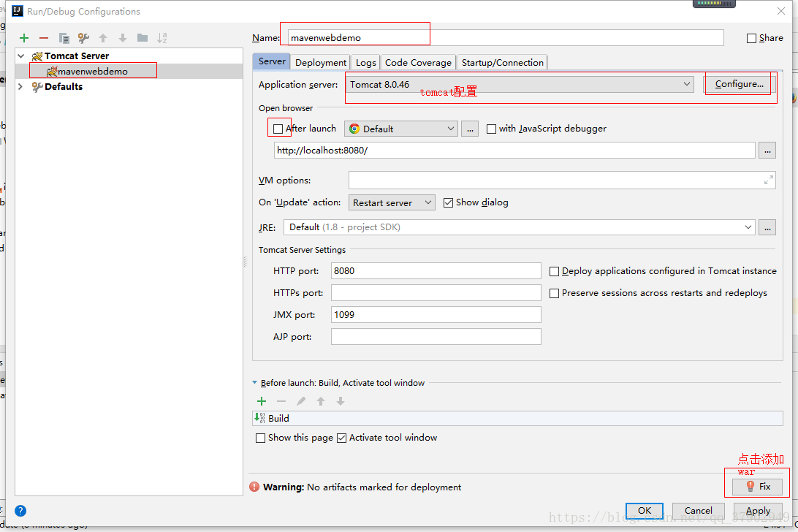Open the Logs tab
This screenshot has height=532, width=798.
coord(366,63)
